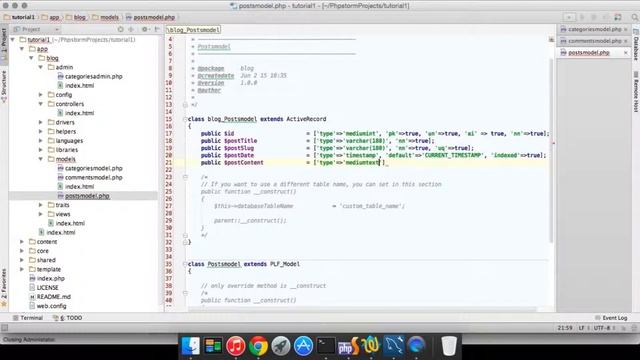Click the tool windows quick-access icon in status bar
This screenshot has height=360, width=640.
(4, 328)
